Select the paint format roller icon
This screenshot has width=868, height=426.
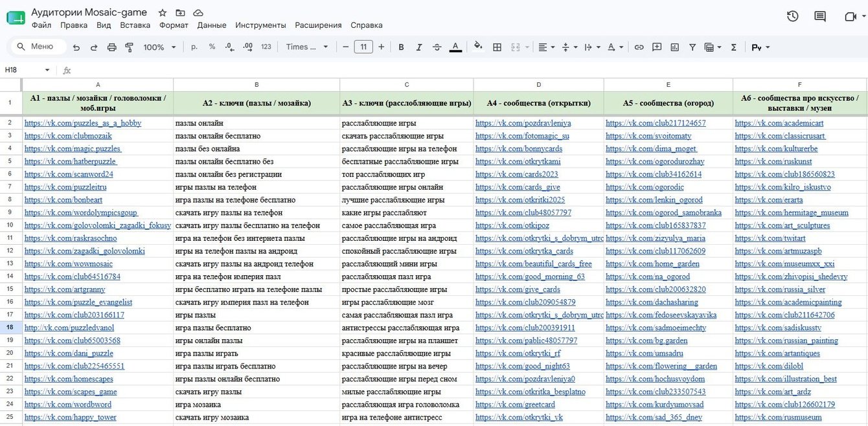pyautogui.click(x=129, y=47)
